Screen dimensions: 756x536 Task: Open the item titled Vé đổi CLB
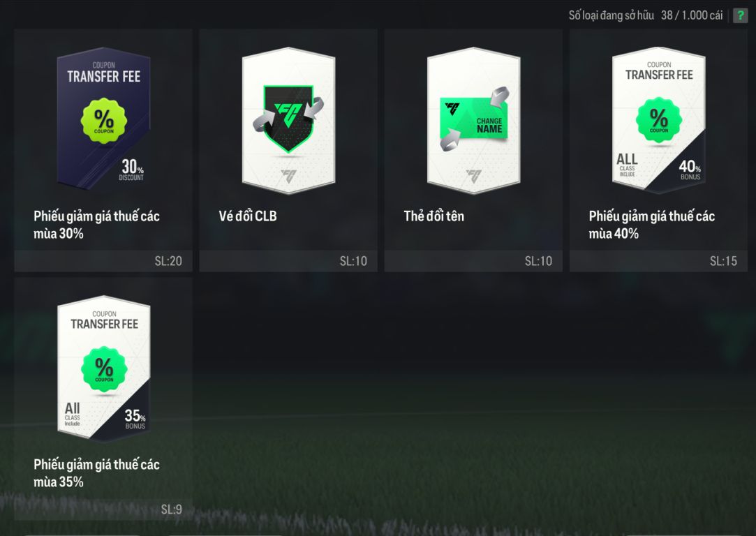pos(248,216)
